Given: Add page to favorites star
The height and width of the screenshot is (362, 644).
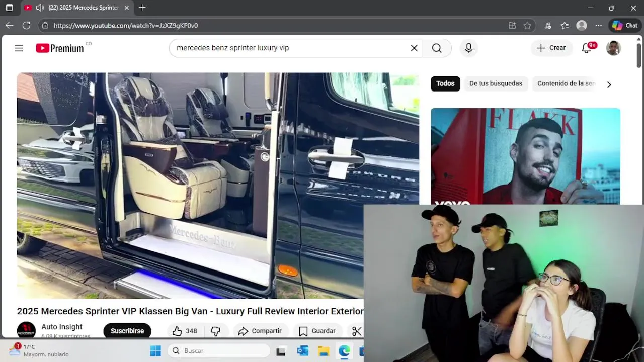Looking at the screenshot, I should pos(527,26).
